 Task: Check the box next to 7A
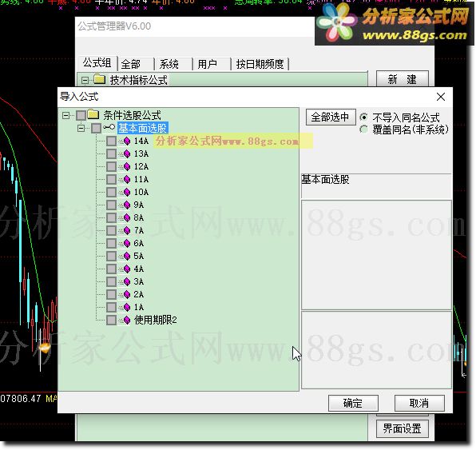[111, 230]
